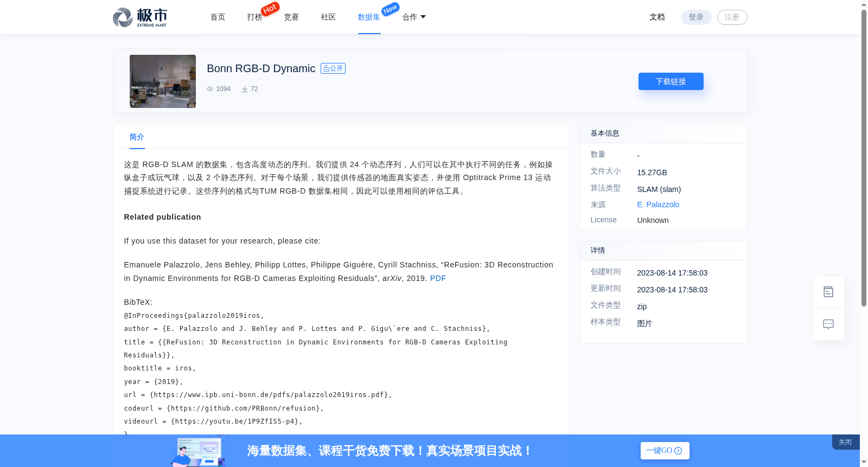The width and height of the screenshot is (868, 467).
Task: Click the Unknown license value
Action: (653, 220)
